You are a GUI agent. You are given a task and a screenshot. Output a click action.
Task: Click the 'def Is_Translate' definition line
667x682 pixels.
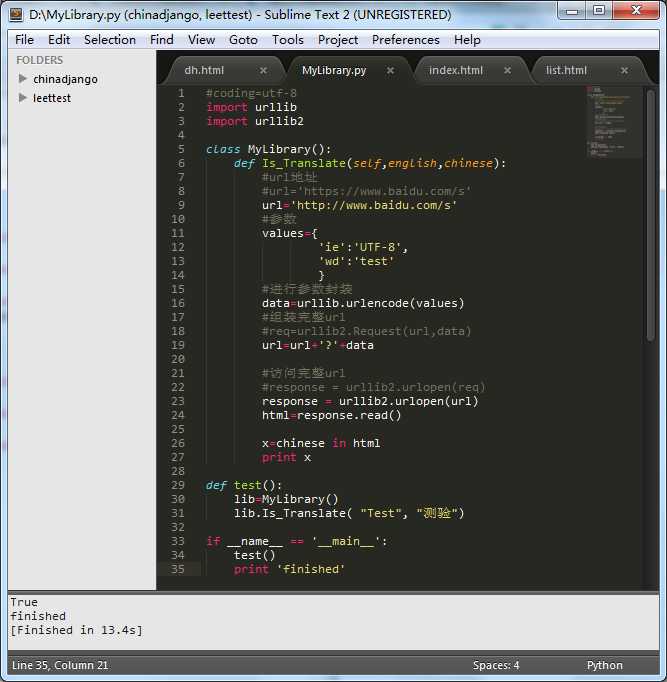(370, 163)
